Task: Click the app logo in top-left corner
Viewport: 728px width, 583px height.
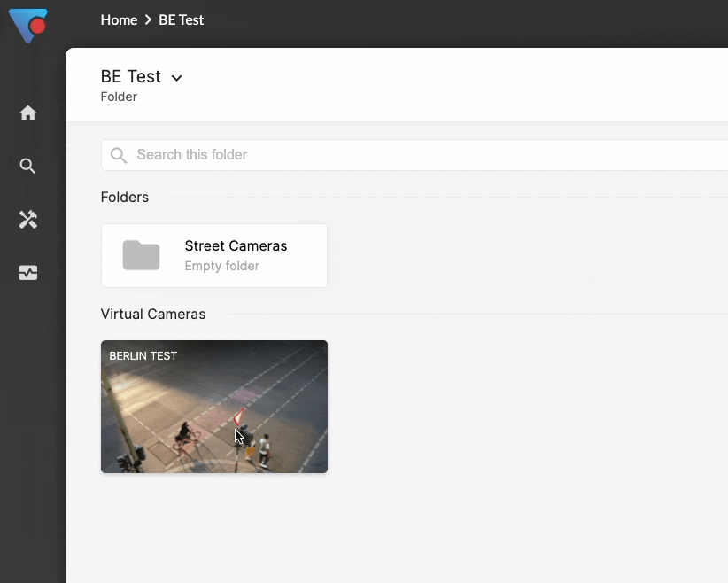Action: [28, 25]
